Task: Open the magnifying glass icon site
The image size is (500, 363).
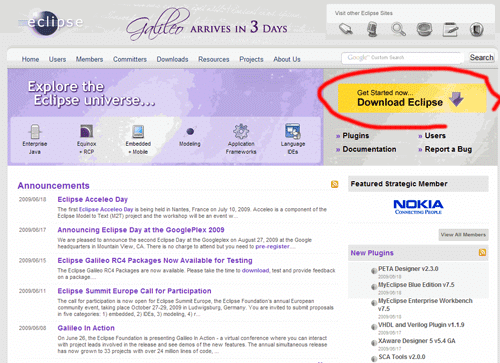Action: (x=398, y=29)
